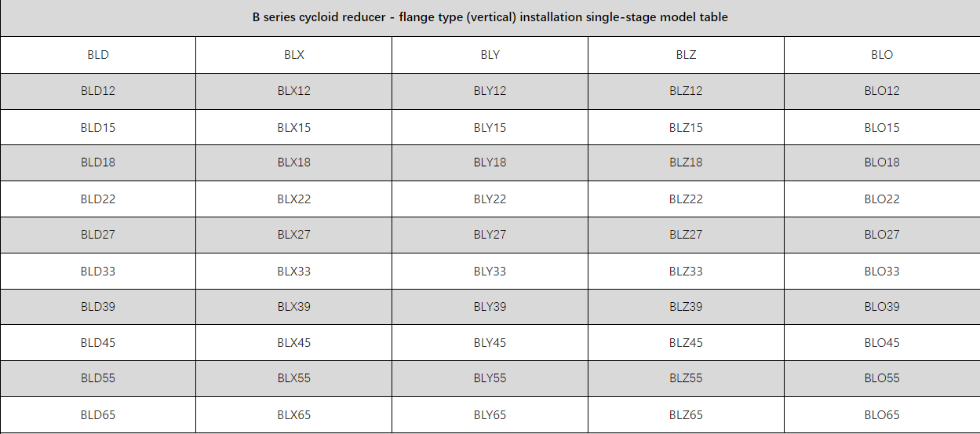
Task: Select the BLZ12 model cell
Action: 686,91
